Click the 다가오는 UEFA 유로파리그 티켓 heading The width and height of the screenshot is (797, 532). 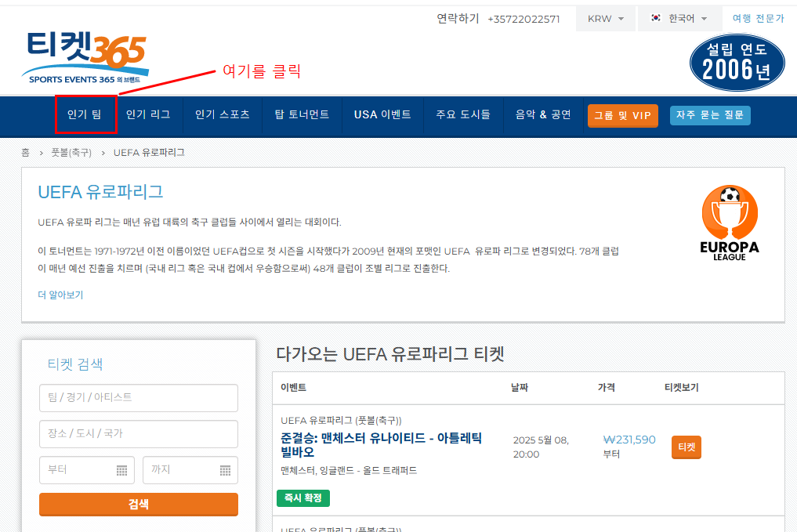coord(389,354)
